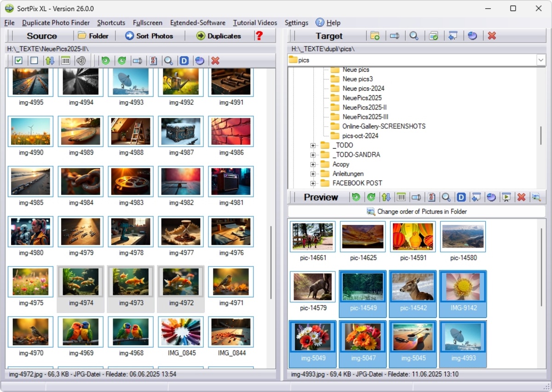Click the red X delete icon in Preview toolbar

pyautogui.click(x=521, y=197)
